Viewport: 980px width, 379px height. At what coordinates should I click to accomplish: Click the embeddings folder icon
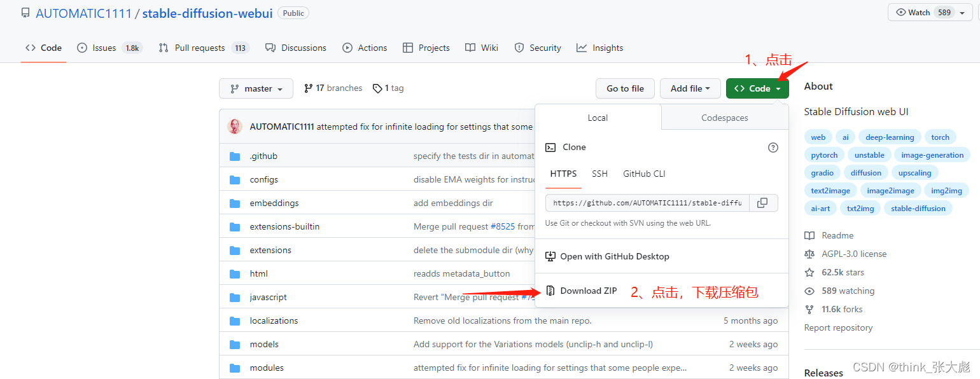pos(235,203)
